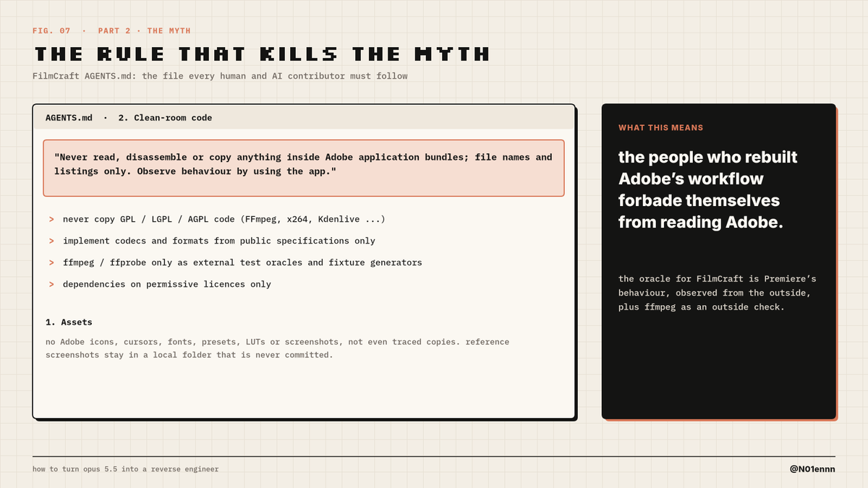Click the 'FIG. 07' label
The height and width of the screenshot is (488, 868).
click(51, 31)
